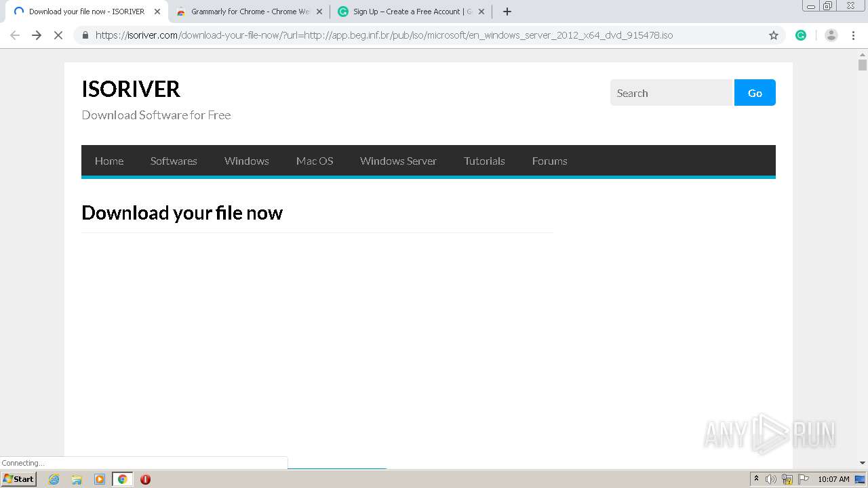Viewport: 868px width, 488px height.
Task: Open Windows Media Player taskbar icon
Action: point(100,479)
